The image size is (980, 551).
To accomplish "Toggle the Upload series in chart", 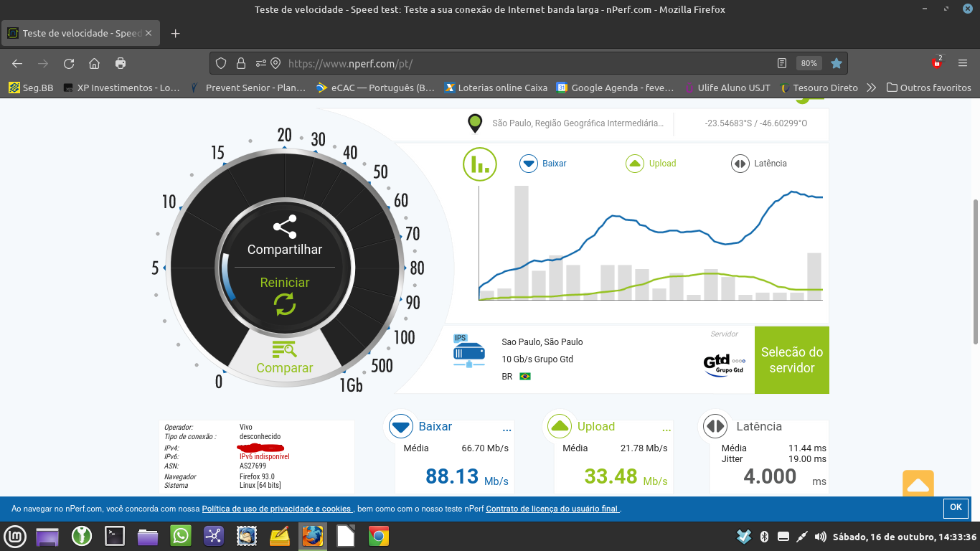I will [x=651, y=164].
